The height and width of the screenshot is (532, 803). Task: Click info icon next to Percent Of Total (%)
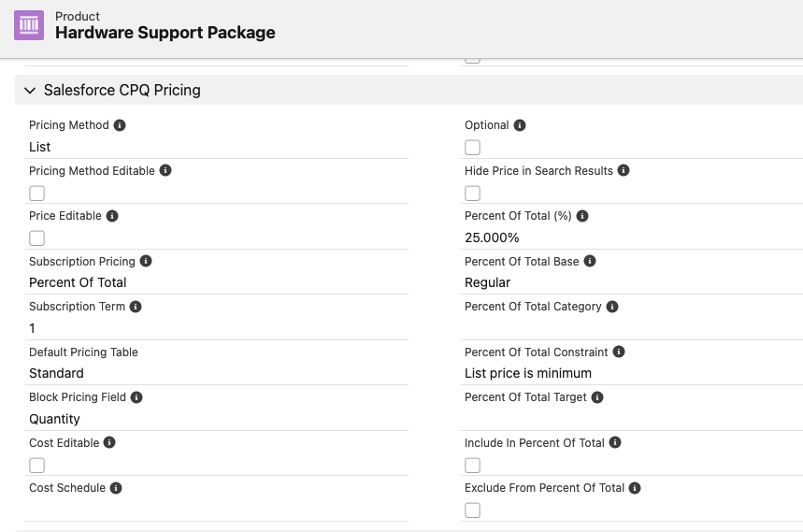point(582,216)
